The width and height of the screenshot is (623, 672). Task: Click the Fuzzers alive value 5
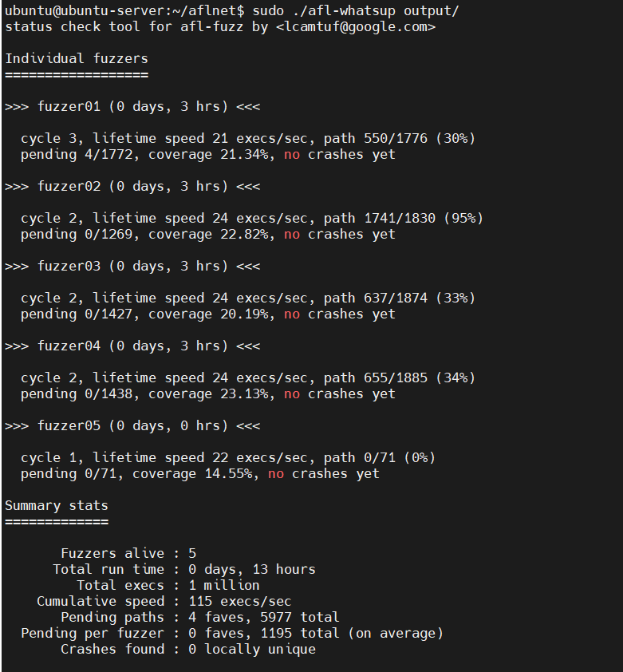point(192,553)
